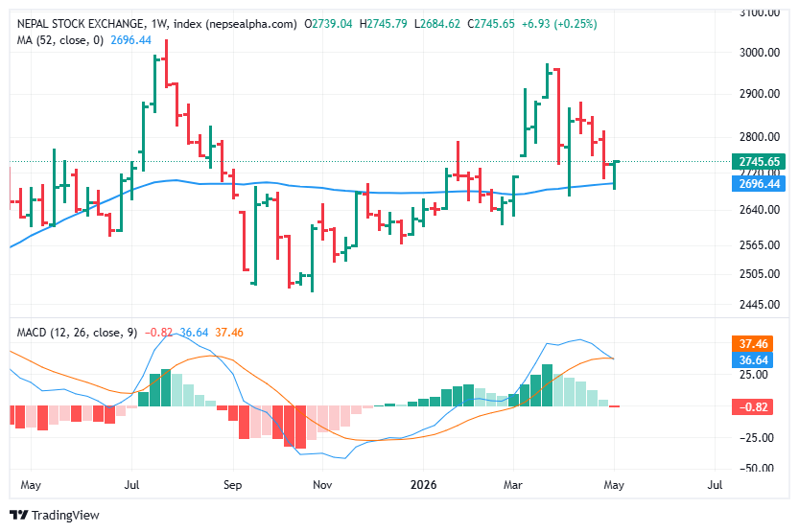Click the open value O2739.04
The width and height of the screenshot is (799, 532).
pos(328,24)
